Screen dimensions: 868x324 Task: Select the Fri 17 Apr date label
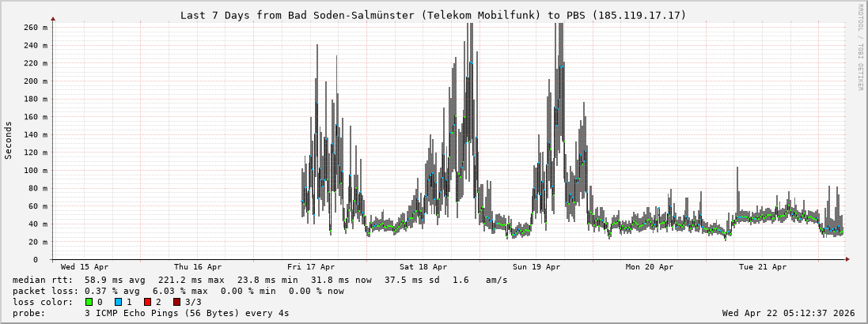click(311, 267)
